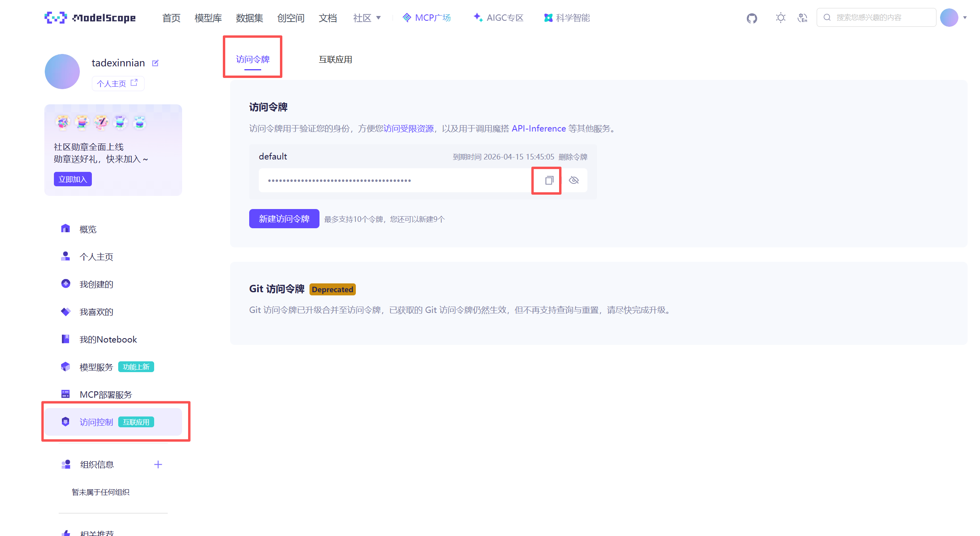Click edit icon next to tadexinnian

155,63
